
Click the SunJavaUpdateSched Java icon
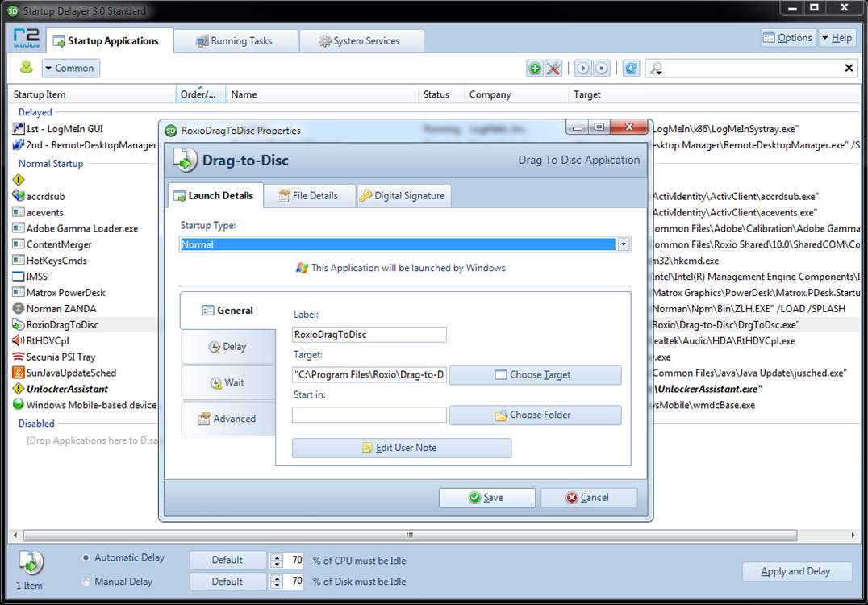coord(19,373)
